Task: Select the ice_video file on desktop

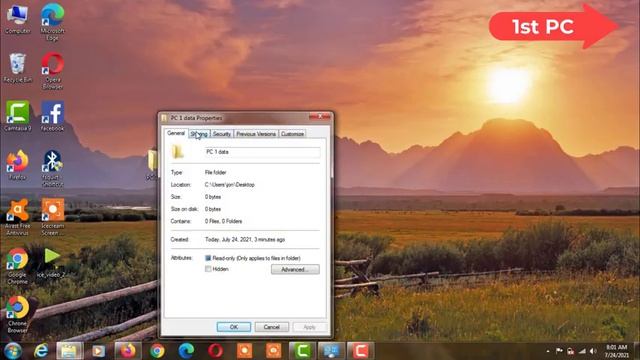Action: (51, 263)
